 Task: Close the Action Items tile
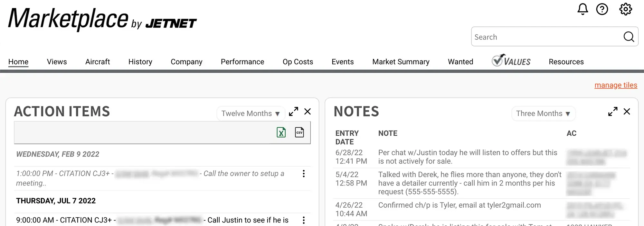point(308,112)
